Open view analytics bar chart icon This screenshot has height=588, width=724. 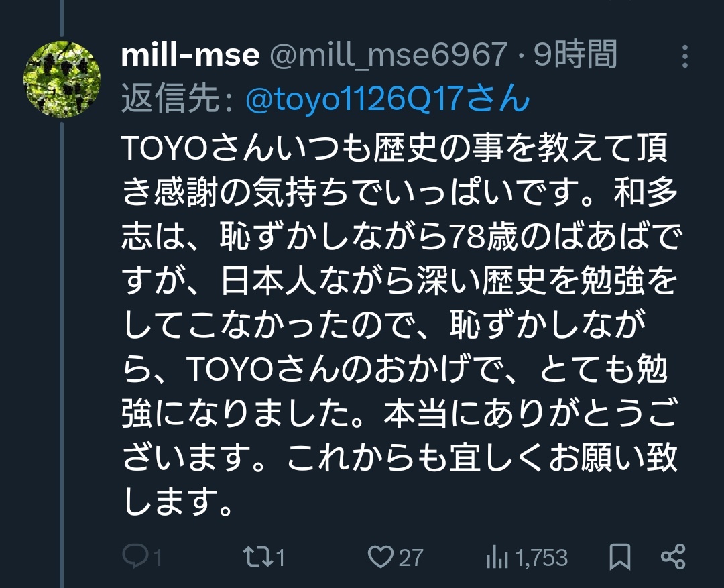[497, 556]
